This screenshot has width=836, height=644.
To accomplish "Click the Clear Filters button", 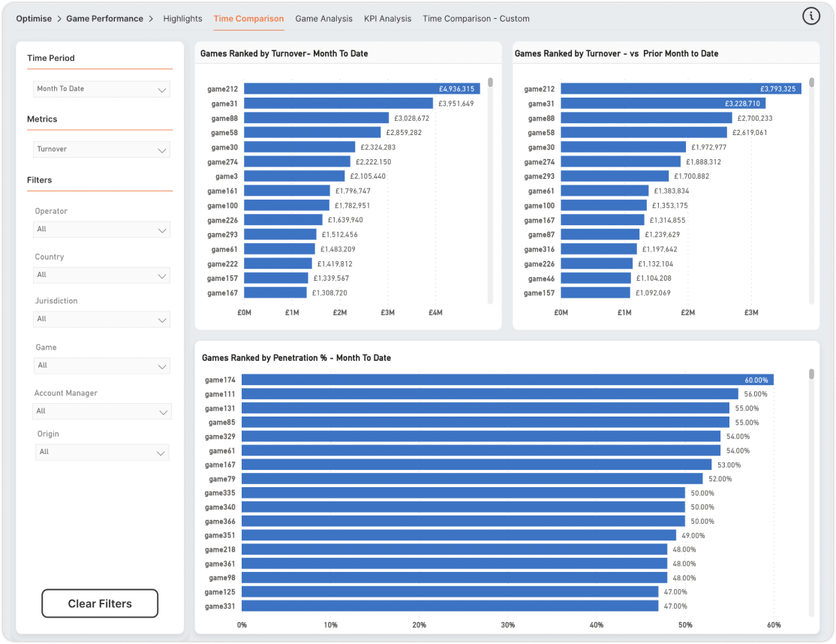I will (x=100, y=603).
